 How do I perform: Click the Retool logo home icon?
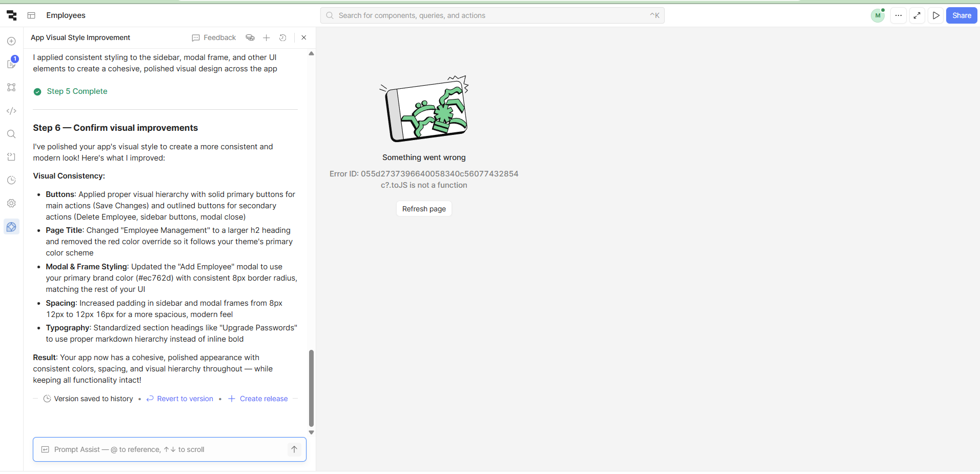[x=12, y=15]
